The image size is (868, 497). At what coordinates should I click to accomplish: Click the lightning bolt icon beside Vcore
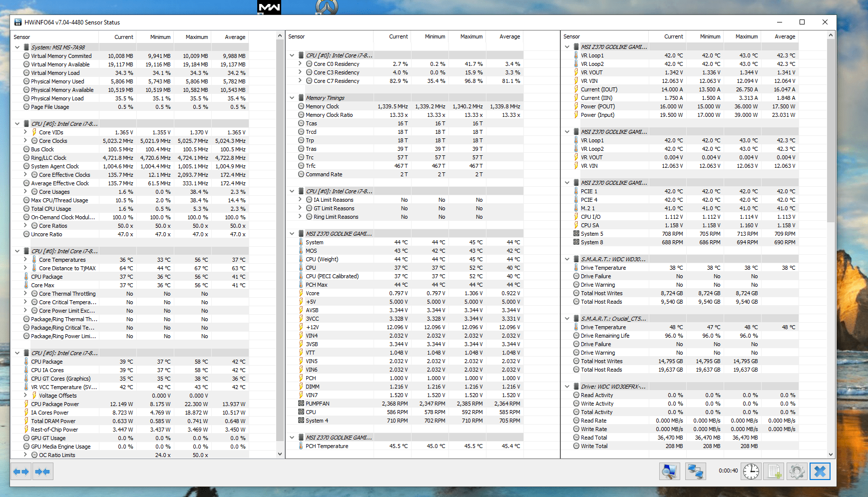[x=301, y=293]
